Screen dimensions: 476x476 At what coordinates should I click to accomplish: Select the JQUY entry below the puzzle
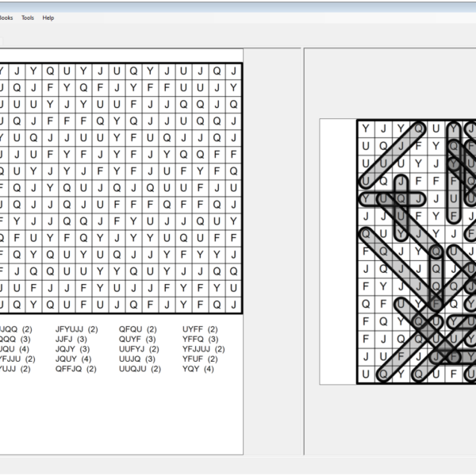pyautogui.click(x=66, y=359)
